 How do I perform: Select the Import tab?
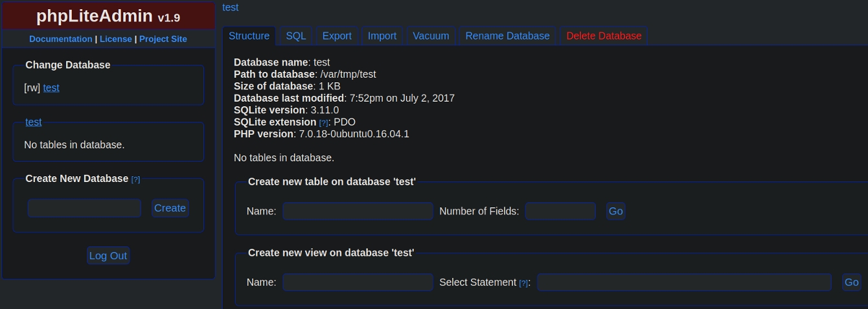(382, 36)
